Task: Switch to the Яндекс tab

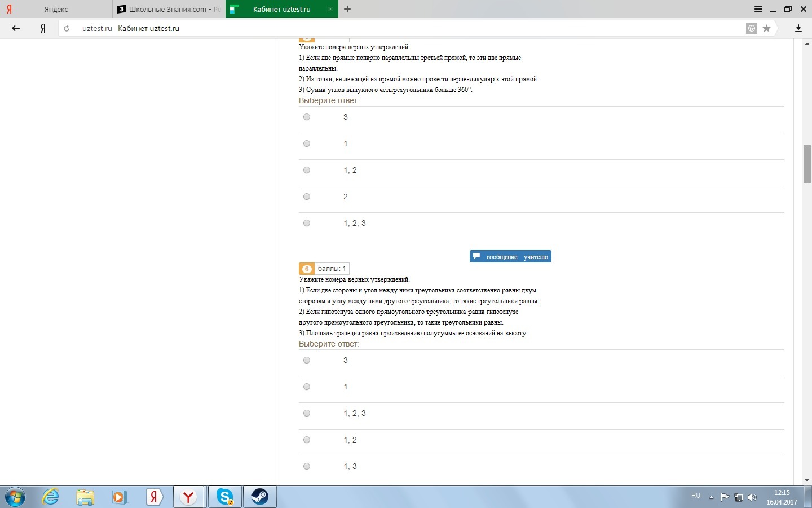Action: [x=56, y=9]
